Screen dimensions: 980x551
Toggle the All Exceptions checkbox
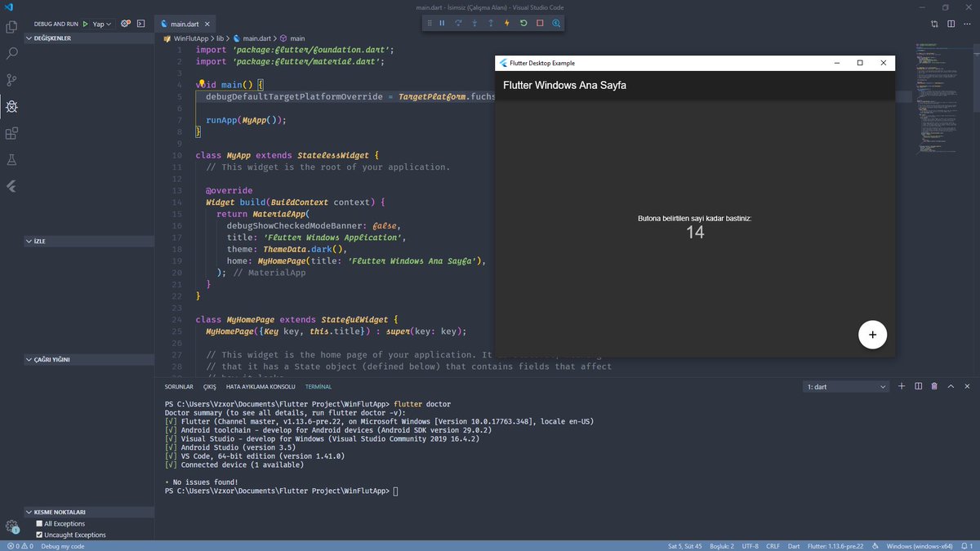click(x=39, y=524)
